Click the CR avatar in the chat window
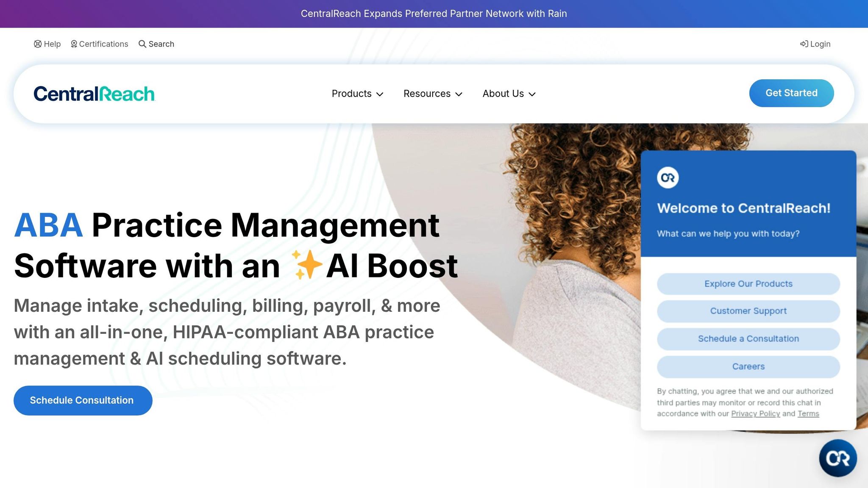The height and width of the screenshot is (488, 868). click(668, 177)
